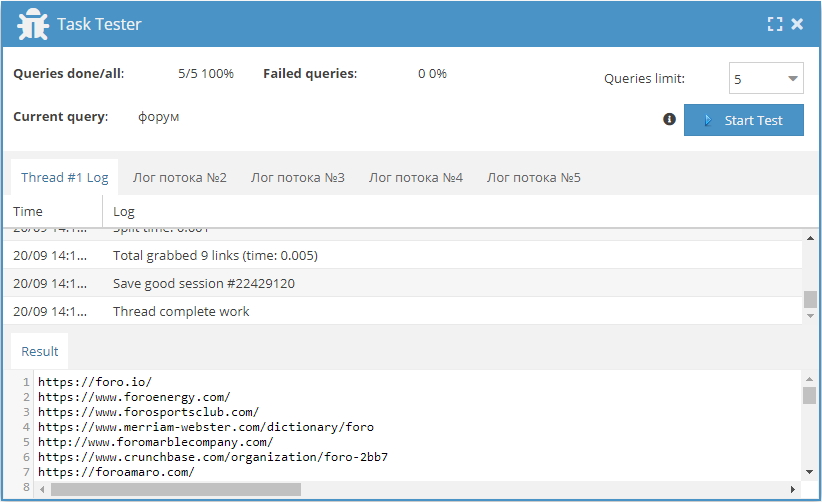Click the Time column header
Image resolution: width=822 pixels, height=502 pixels.
coord(28,211)
